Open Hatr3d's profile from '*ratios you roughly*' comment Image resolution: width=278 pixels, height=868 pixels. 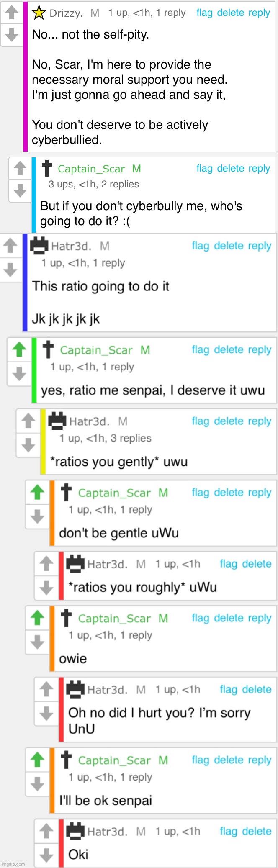point(107,564)
